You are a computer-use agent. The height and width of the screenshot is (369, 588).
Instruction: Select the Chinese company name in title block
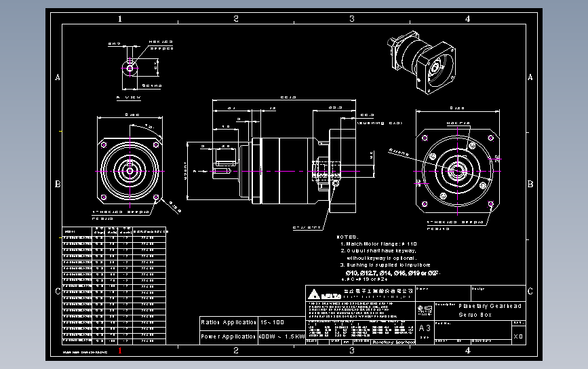[x=378, y=291]
